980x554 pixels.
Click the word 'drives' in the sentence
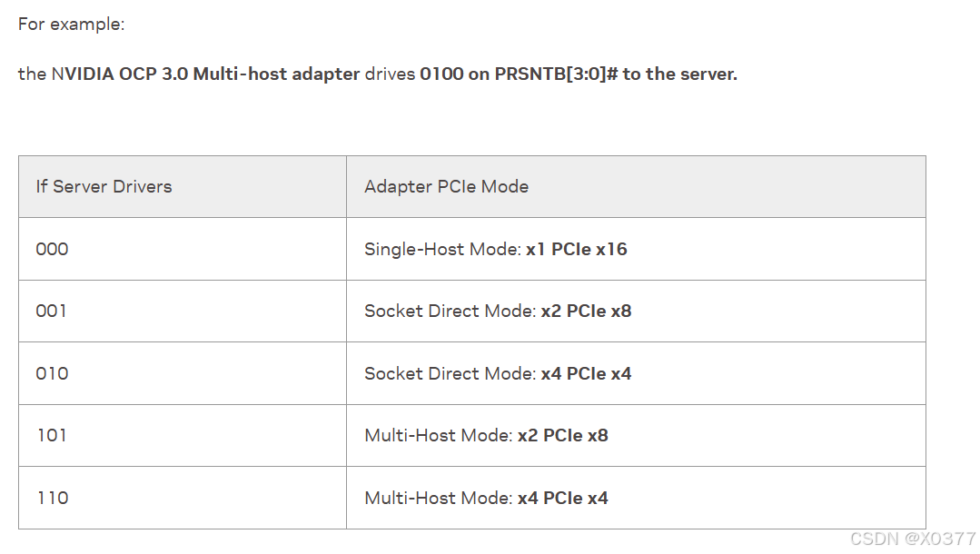coord(390,74)
